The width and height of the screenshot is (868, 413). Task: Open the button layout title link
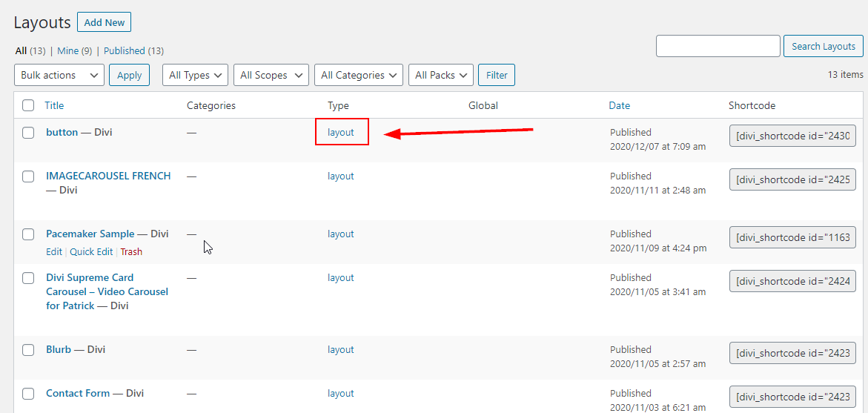point(62,132)
